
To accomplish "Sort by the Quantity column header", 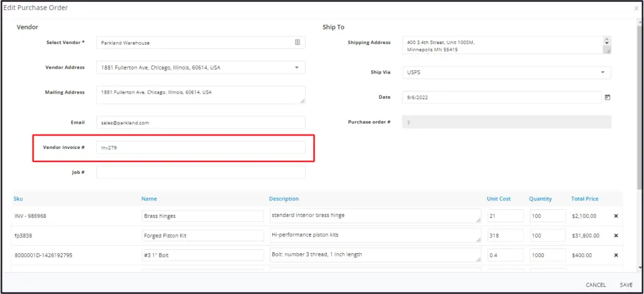I will pos(540,199).
